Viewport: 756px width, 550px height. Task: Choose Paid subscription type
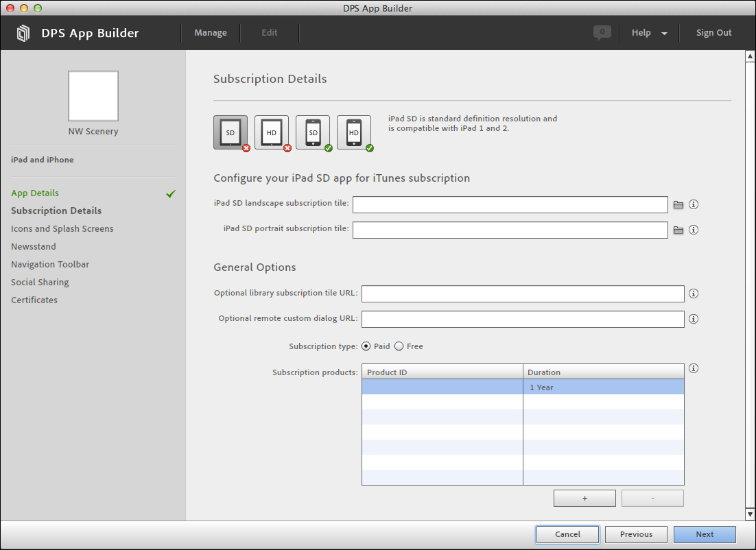coord(366,346)
